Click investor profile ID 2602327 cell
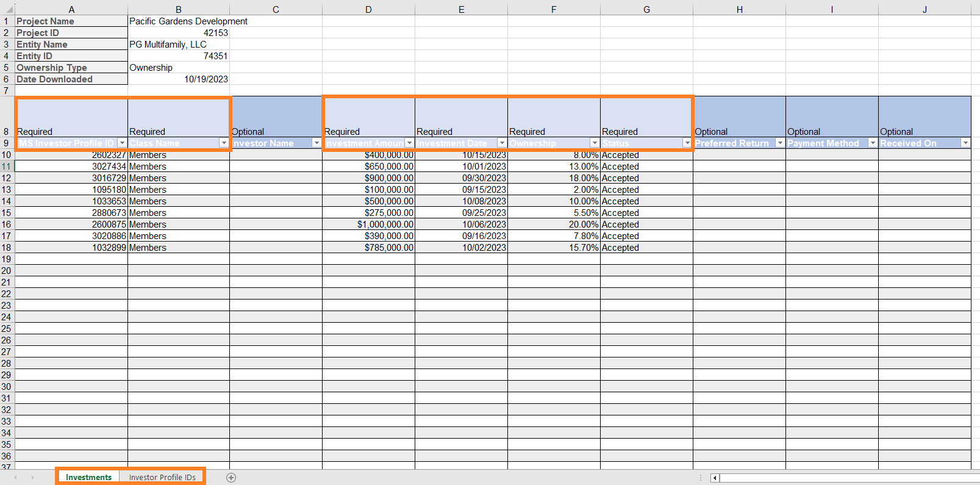980x485 pixels. click(x=71, y=155)
